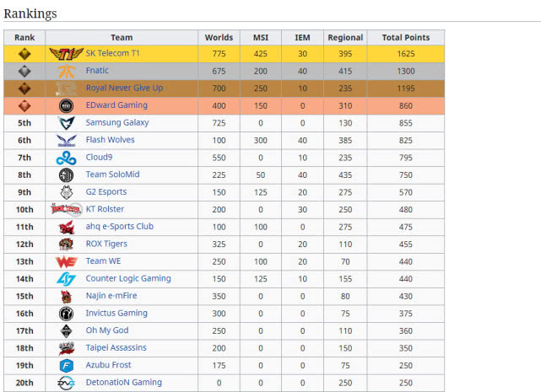541x392 pixels.
Task: Click the SK Telecom T1 team logo
Action: 66,54
